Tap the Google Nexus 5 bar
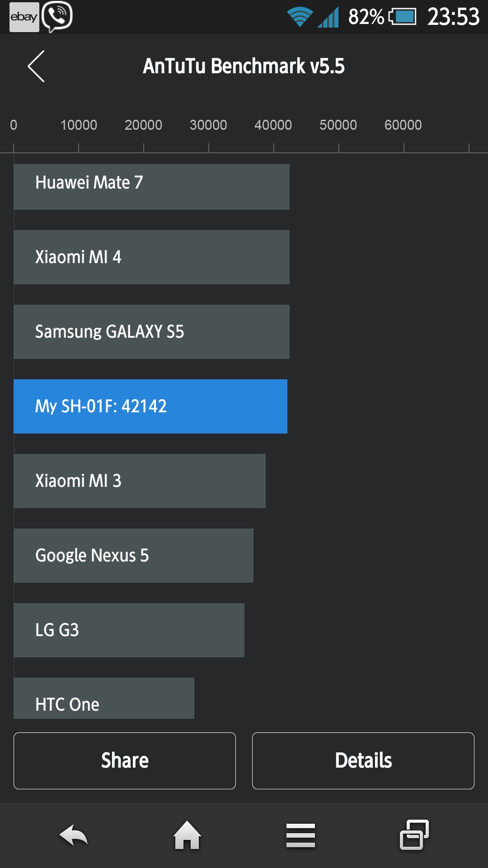Screen dimensions: 488x868 tap(133, 556)
